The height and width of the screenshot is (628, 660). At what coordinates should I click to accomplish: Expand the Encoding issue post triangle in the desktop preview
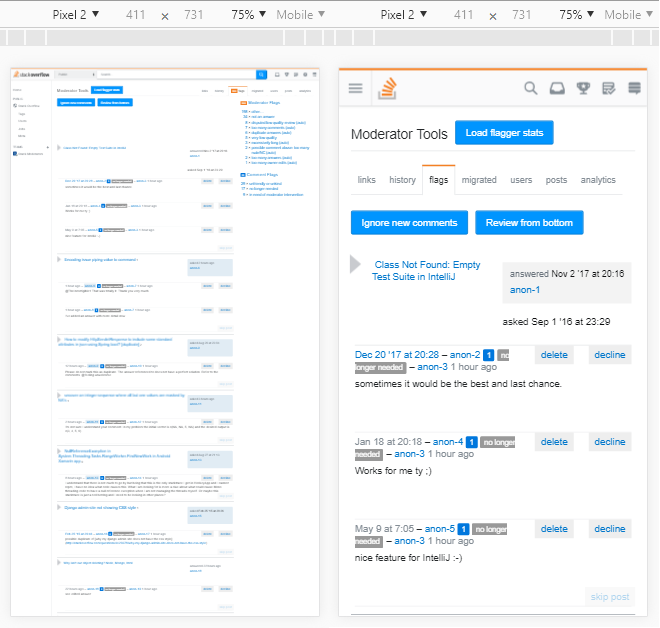[x=59, y=259]
